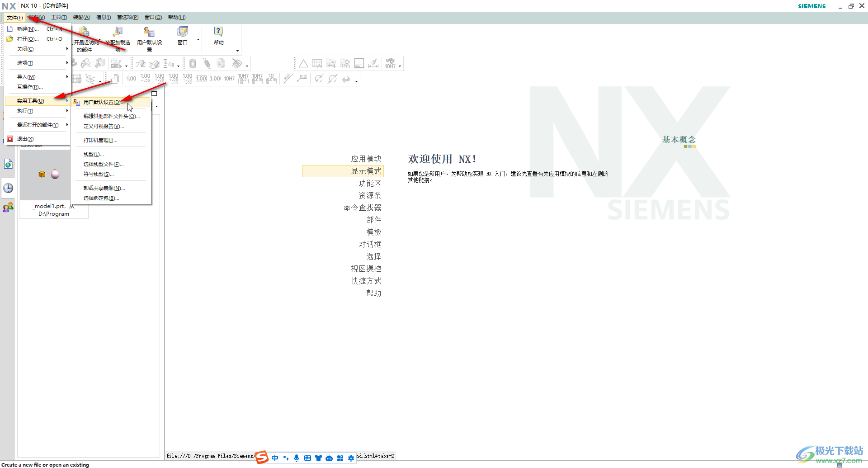Click the (1.00) reference dimension icon
The width and height of the screenshot is (868, 468).
pos(215,79)
